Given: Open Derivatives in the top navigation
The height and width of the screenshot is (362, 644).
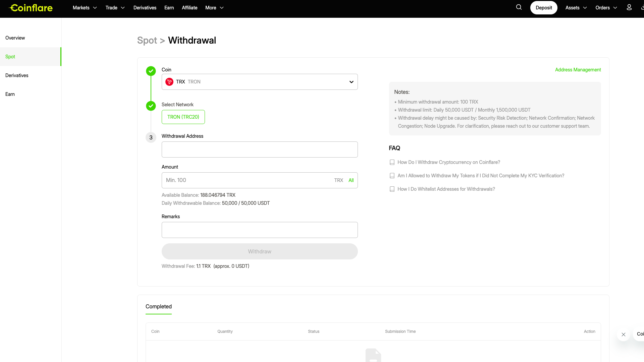Looking at the screenshot, I should [x=145, y=8].
